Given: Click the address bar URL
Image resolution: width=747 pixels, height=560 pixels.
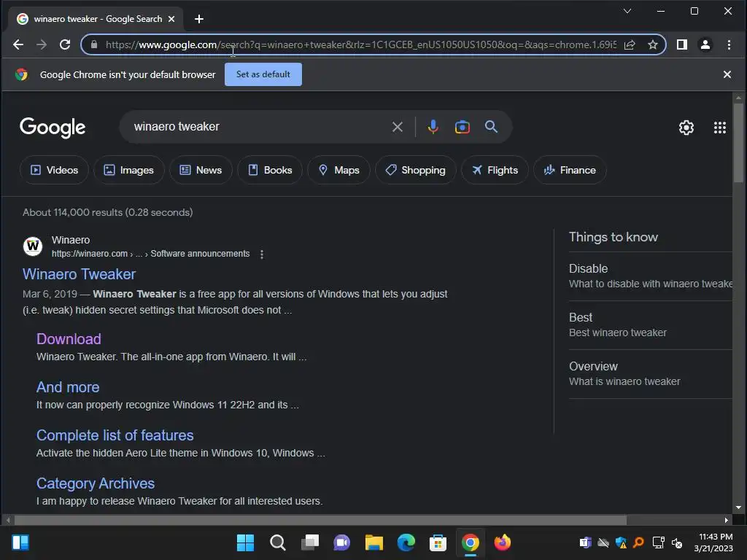Looking at the screenshot, I should click(360, 44).
